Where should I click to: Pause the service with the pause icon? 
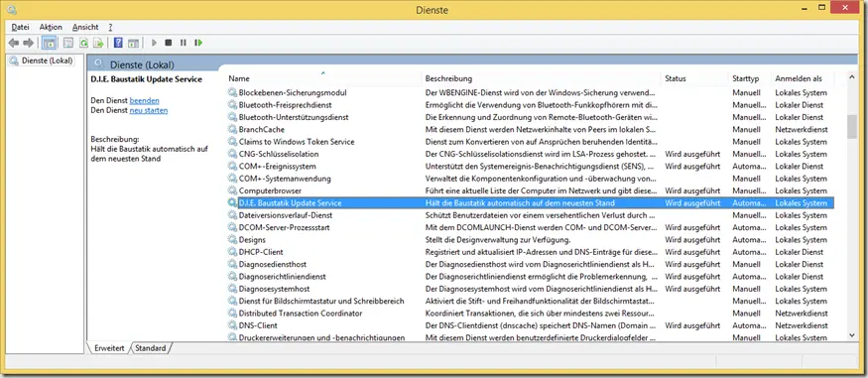point(184,43)
